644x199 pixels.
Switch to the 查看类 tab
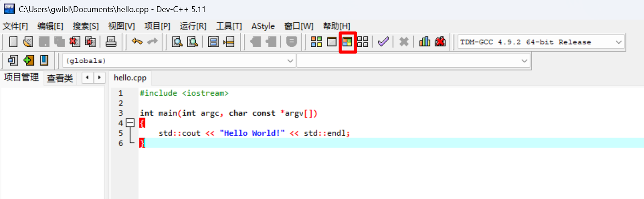[x=60, y=78]
